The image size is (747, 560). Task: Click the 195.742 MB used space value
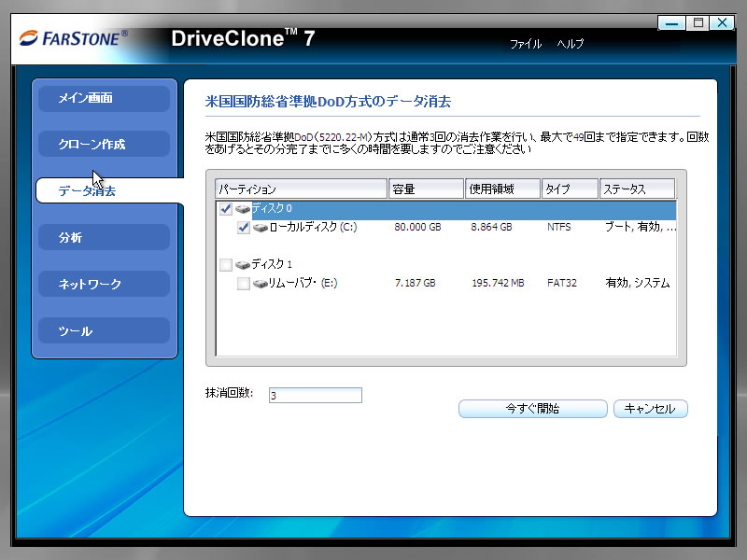pyautogui.click(x=498, y=284)
